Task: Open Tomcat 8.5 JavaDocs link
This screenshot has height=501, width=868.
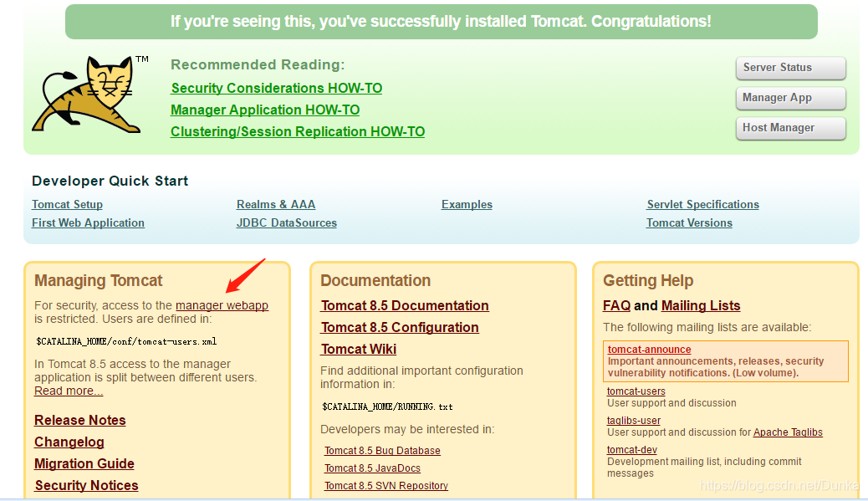Action: click(x=373, y=468)
